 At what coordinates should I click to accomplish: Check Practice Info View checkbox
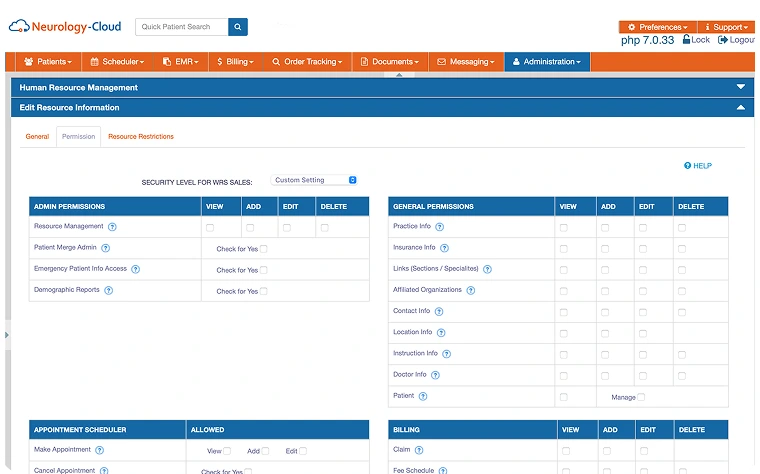click(564, 227)
